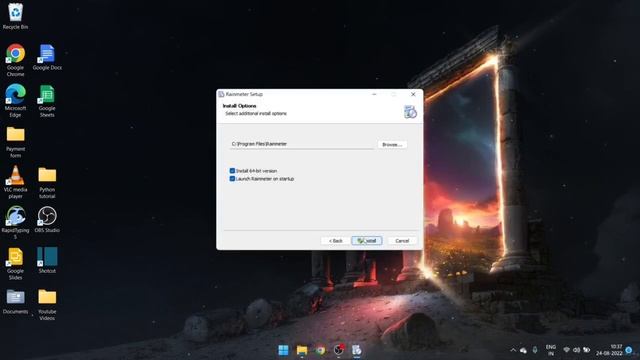Open Google Slides desktop shortcut

[x=16, y=263]
